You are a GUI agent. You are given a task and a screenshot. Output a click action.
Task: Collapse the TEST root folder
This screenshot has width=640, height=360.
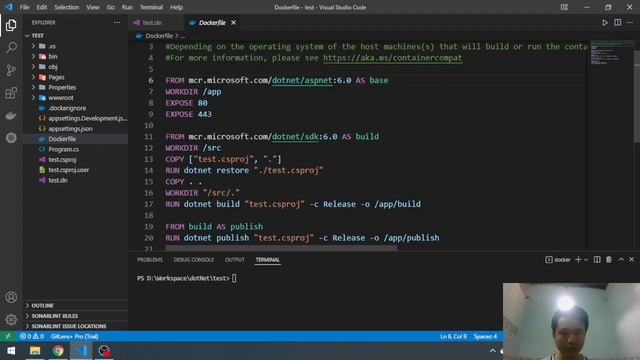click(27, 36)
